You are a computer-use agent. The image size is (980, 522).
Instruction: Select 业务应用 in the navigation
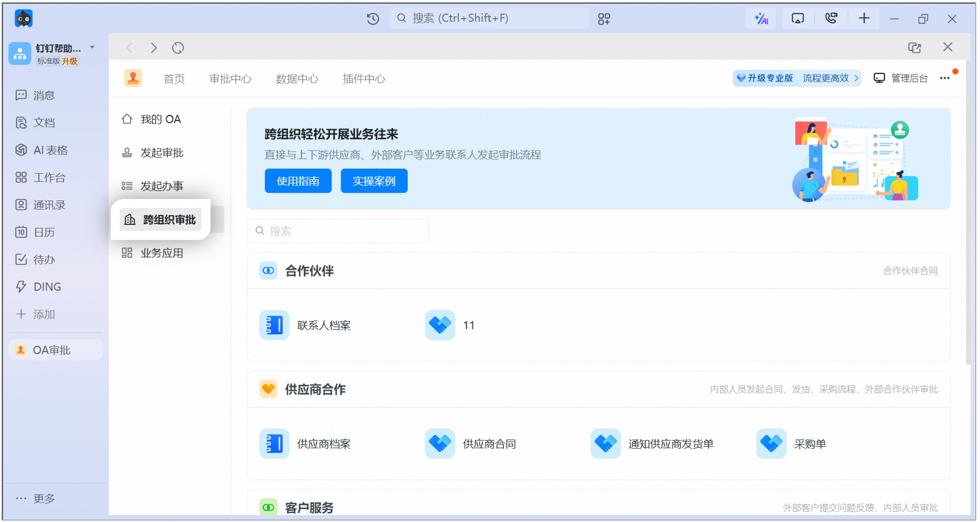tap(161, 253)
